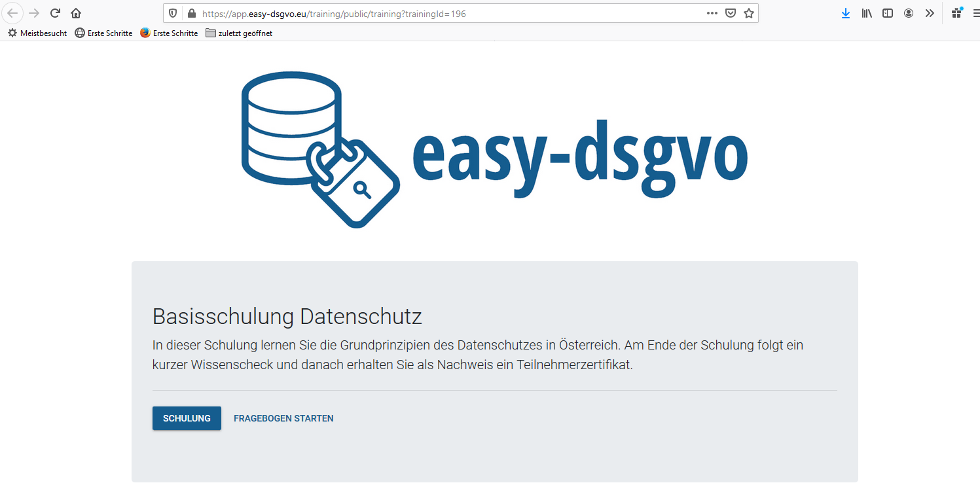Open the Meistbesucht bookmarks folder
Screen dimensions: 980x502
(x=37, y=33)
